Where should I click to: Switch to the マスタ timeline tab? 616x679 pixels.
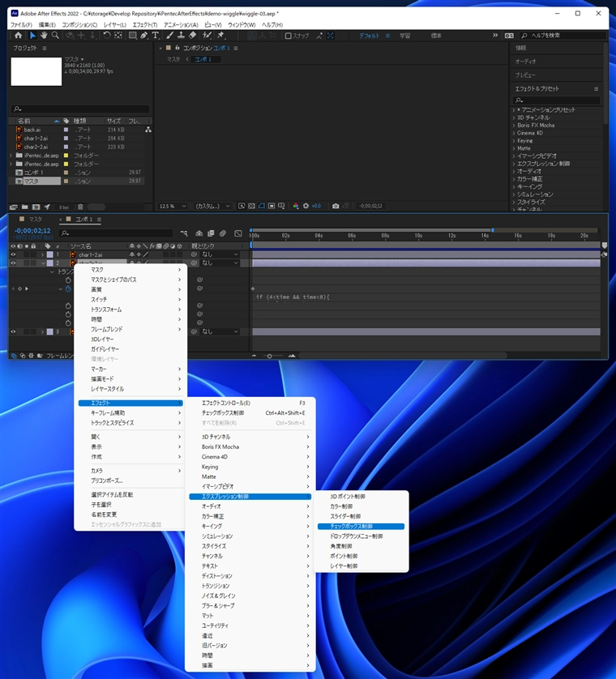click(35, 220)
